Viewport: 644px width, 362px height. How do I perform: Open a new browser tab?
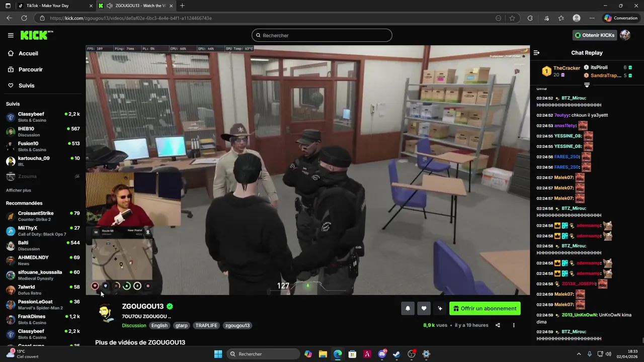pos(182,6)
